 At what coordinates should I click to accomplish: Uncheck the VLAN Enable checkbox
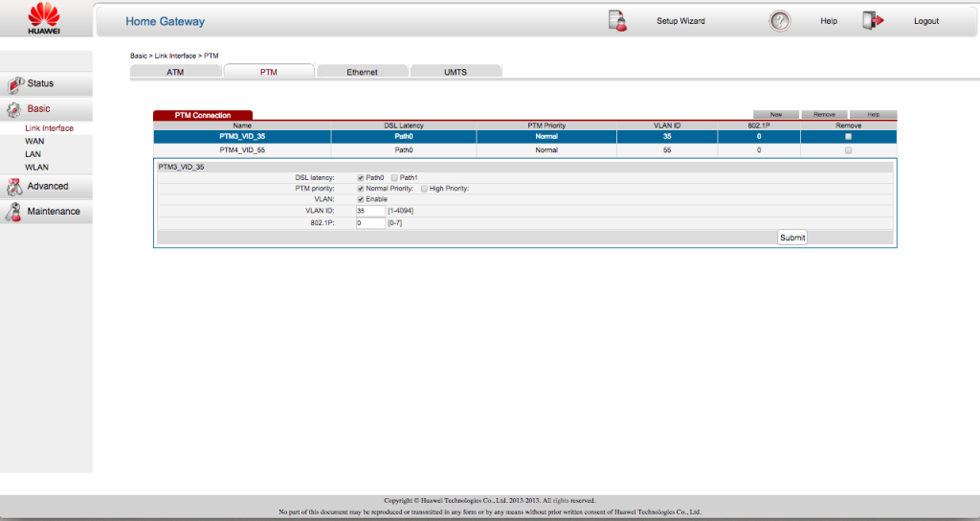tap(360, 199)
